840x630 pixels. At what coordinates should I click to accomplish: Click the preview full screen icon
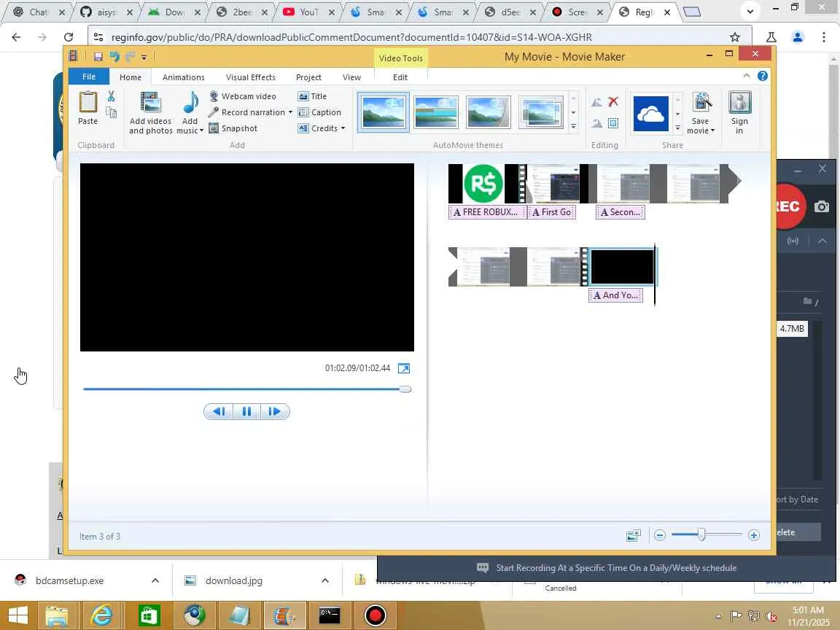pos(404,368)
